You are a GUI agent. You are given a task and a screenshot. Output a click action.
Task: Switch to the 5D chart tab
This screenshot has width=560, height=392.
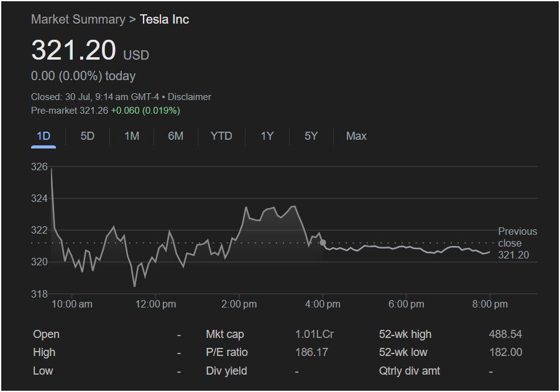tap(88, 136)
